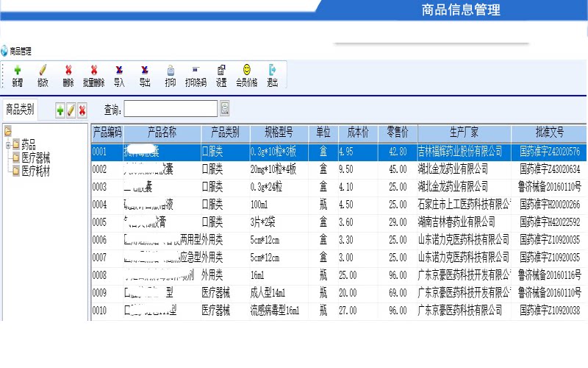The width and height of the screenshot is (588, 368).
Task: Select product code 0007
Action: [x=99, y=258]
